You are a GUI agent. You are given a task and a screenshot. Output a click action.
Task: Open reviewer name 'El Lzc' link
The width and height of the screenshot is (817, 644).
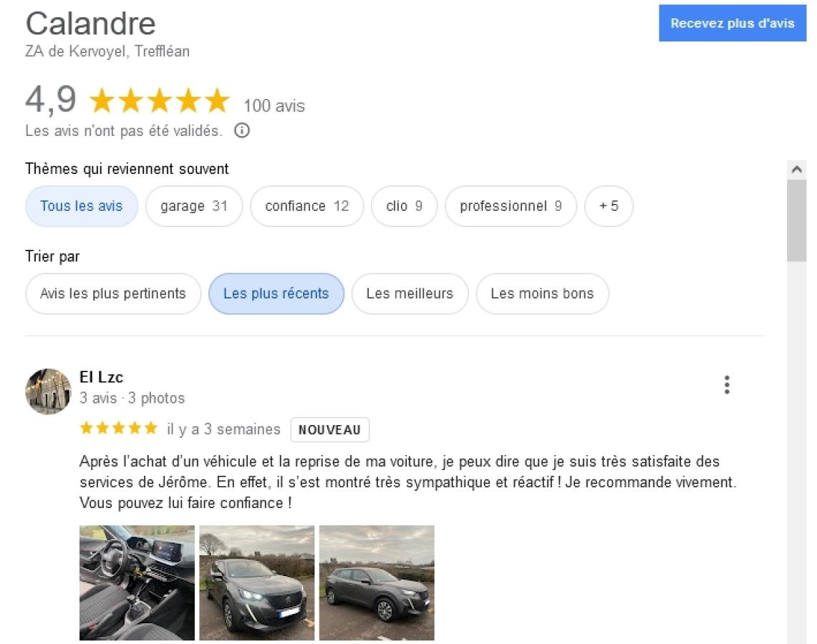[x=101, y=377]
